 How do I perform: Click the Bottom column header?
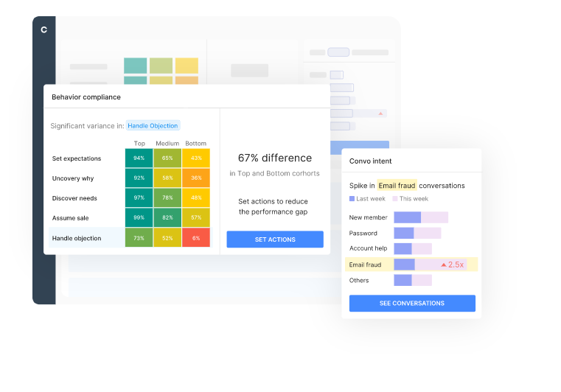pos(195,144)
